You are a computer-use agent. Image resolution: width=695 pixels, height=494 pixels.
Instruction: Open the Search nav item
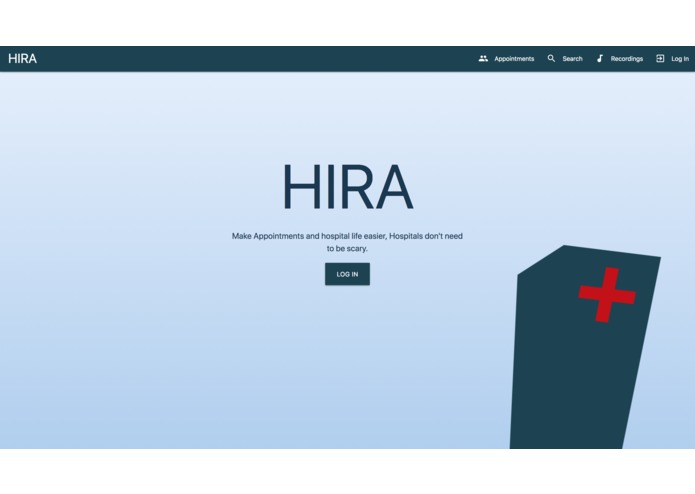tap(572, 58)
